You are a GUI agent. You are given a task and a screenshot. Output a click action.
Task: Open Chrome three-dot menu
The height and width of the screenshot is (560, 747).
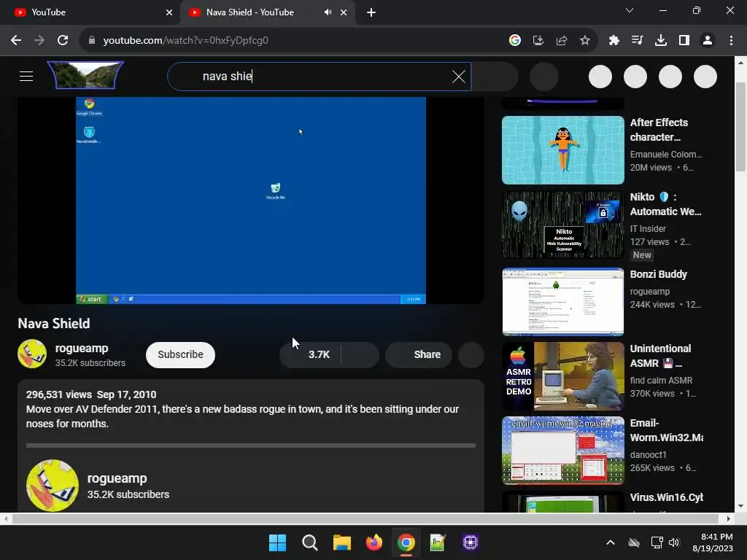(731, 41)
